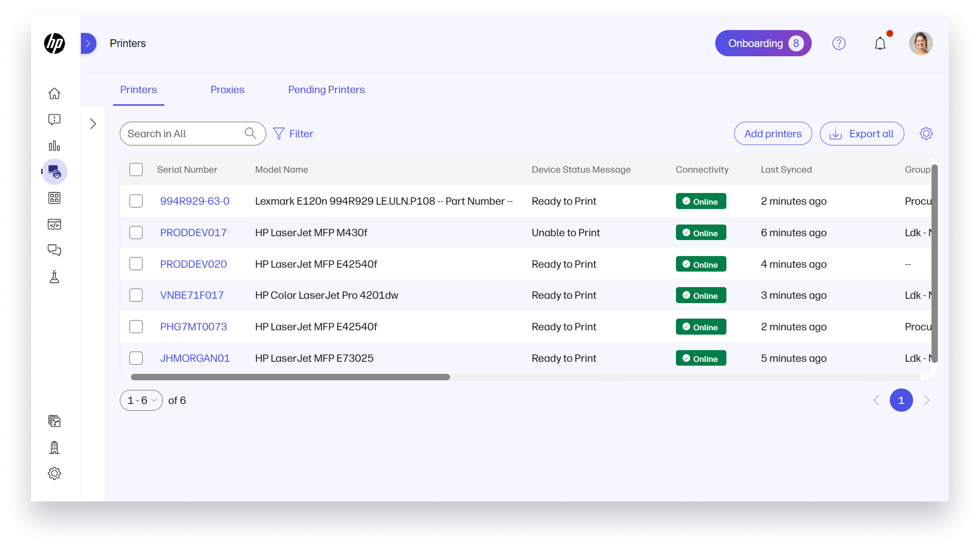Check the PRODDEV017 row checkbox

click(x=136, y=233)
